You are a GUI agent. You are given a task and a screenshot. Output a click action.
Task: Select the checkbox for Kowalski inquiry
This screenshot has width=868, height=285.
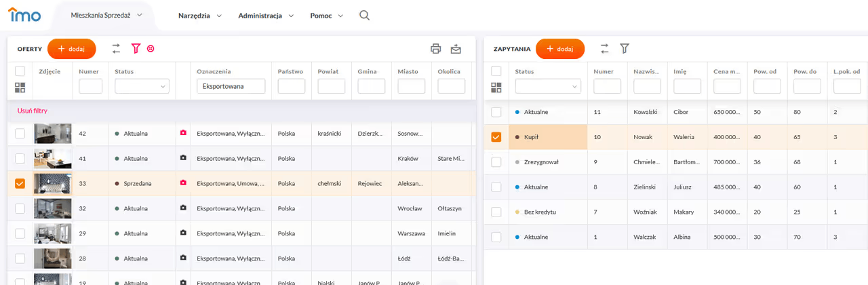(x=496, y=112)
